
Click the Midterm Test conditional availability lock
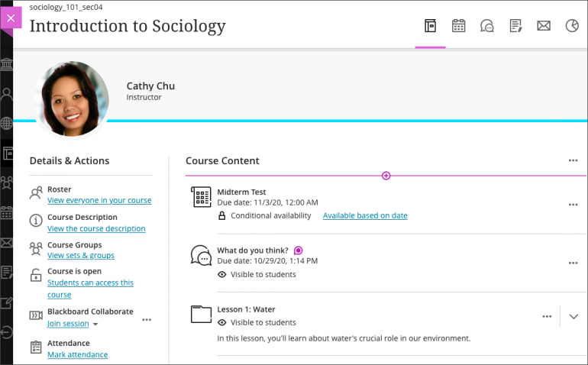(222, 216)
